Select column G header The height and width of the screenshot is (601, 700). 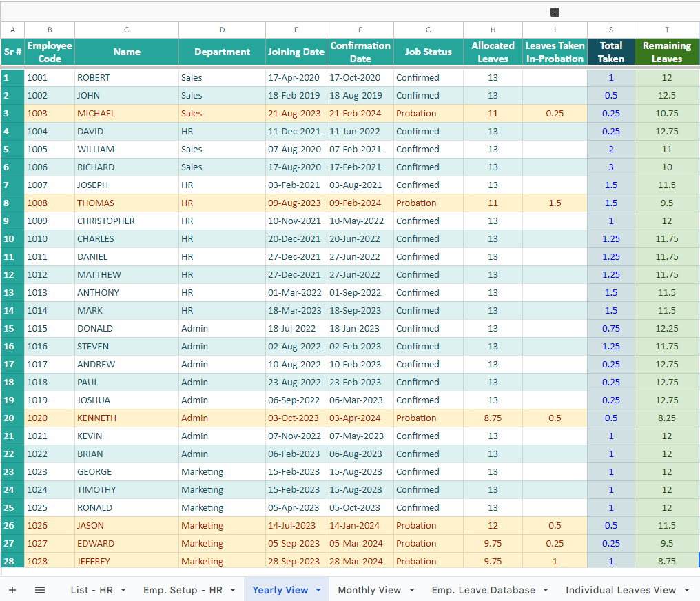tap(428, 30)
